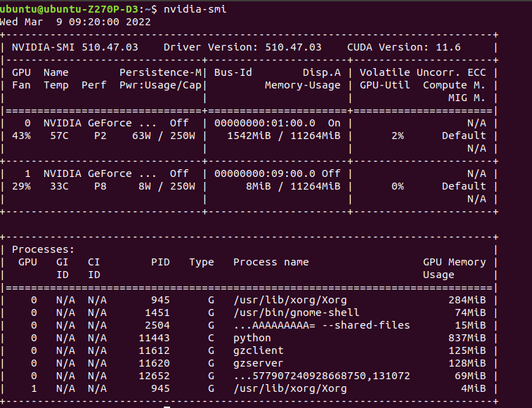
Task: Click "/usr/lib/xorg/Xorg" in the 4MiB row
Action: (x=290, y=388)
